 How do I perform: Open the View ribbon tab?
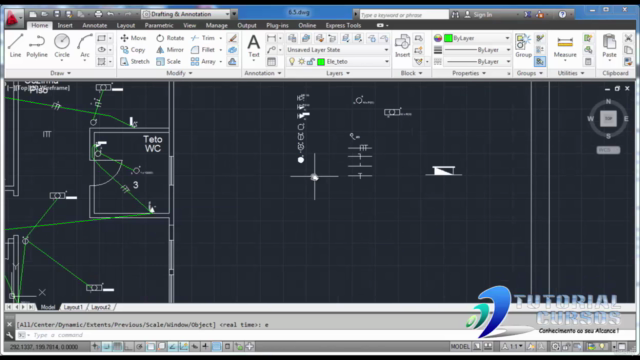(x=189, y=25)
